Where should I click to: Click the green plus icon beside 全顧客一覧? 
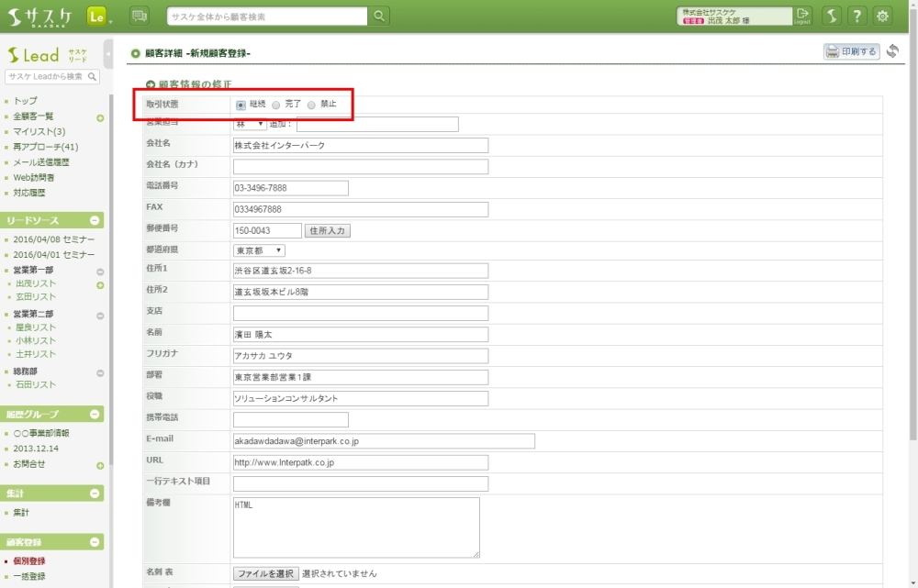point(100,117)
